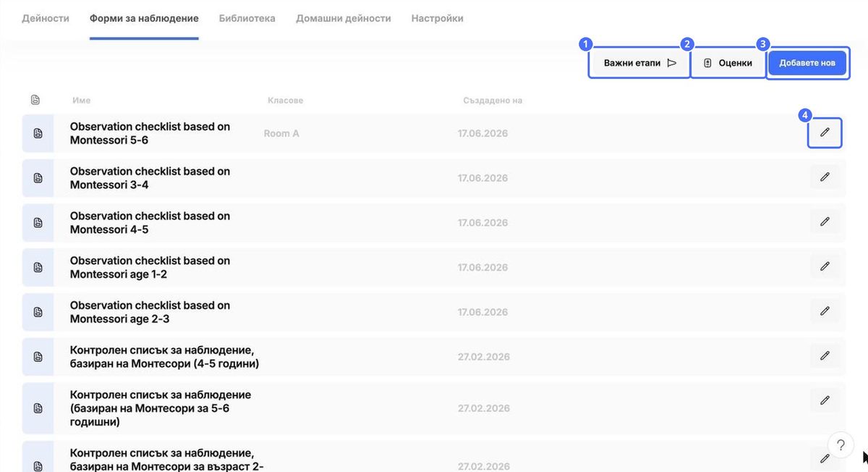Open Observation checklist based on Montessori 3-4
This screenshot has width=868, height=472.
pos(150,178)
